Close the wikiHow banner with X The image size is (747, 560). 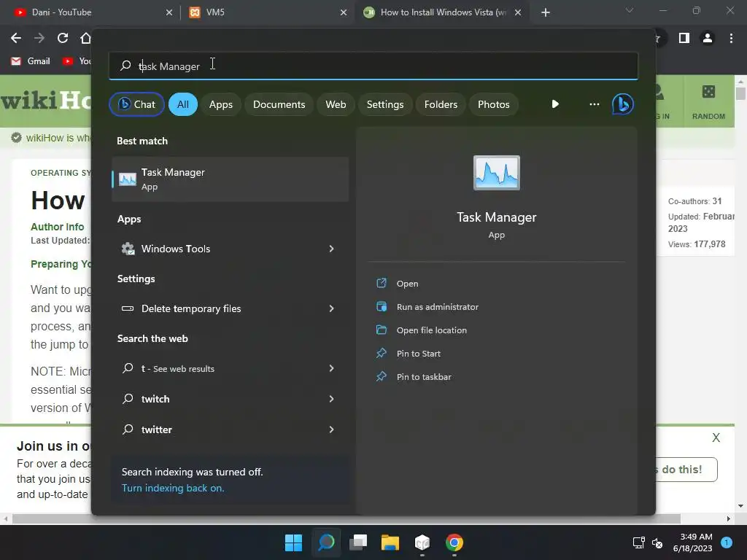tap(716, 437)
